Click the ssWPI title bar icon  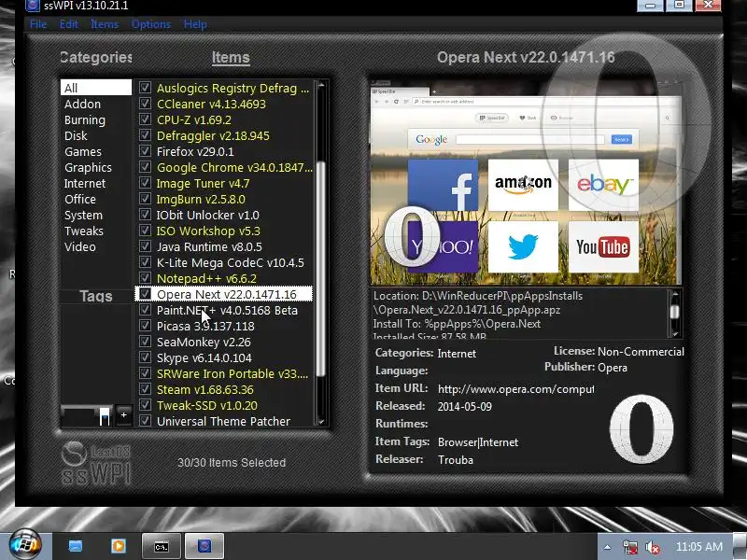click(32, 6)
